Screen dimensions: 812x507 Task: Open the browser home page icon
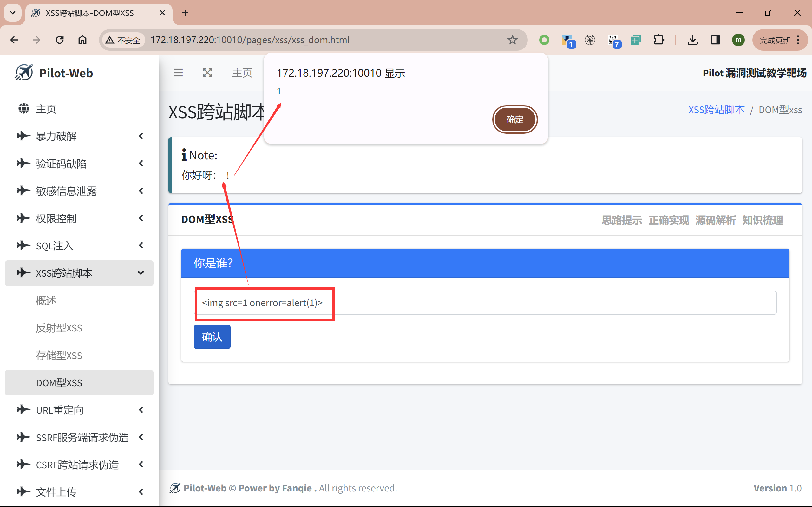(x=82, y=40)
